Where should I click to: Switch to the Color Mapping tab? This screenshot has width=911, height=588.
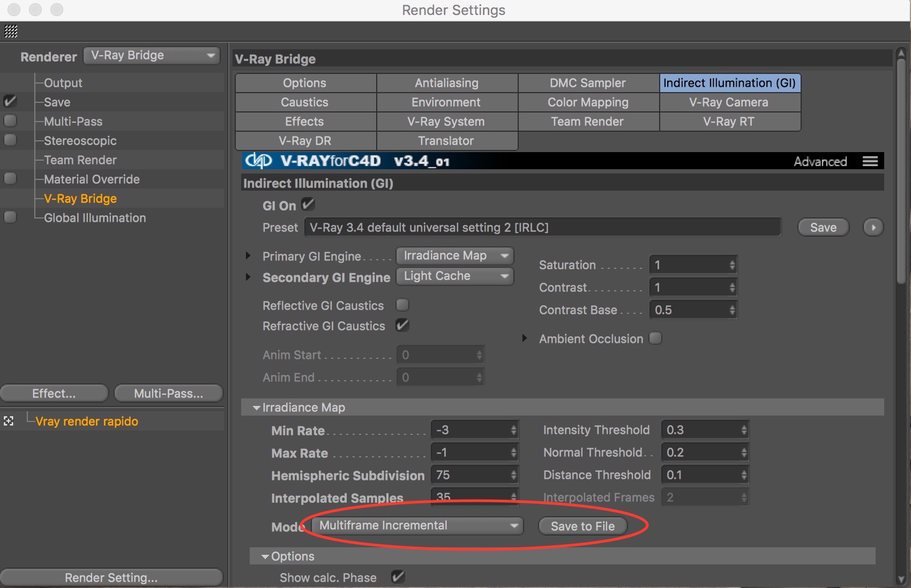click(588, 102)
